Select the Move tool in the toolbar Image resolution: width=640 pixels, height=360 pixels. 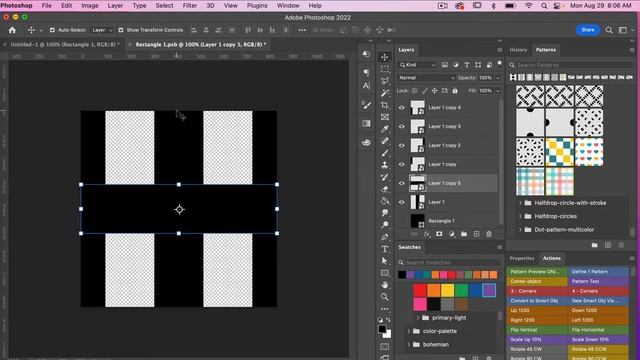click(x=384, y=57)
